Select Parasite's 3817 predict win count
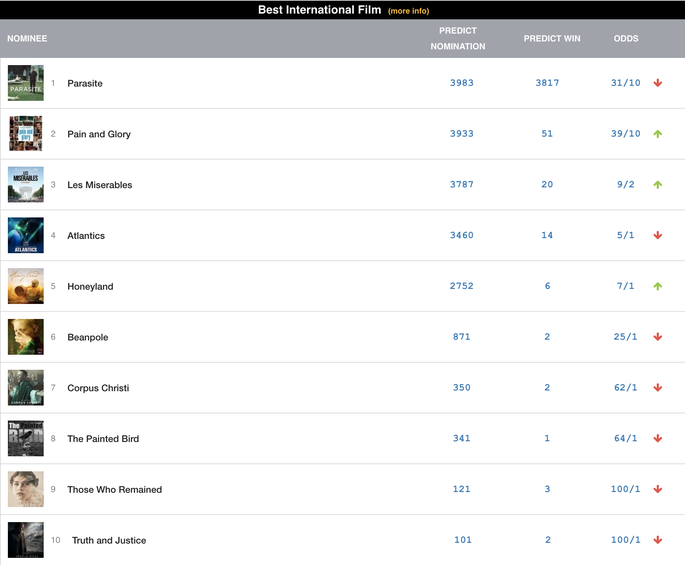 [x=547, y=83]
